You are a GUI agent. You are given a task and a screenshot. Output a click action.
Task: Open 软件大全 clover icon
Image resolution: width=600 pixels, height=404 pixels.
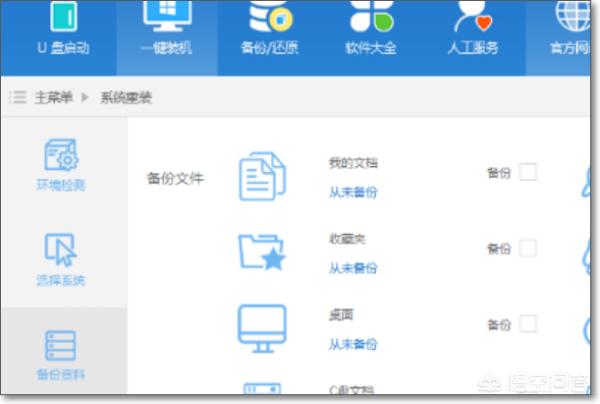pos(370,14)
